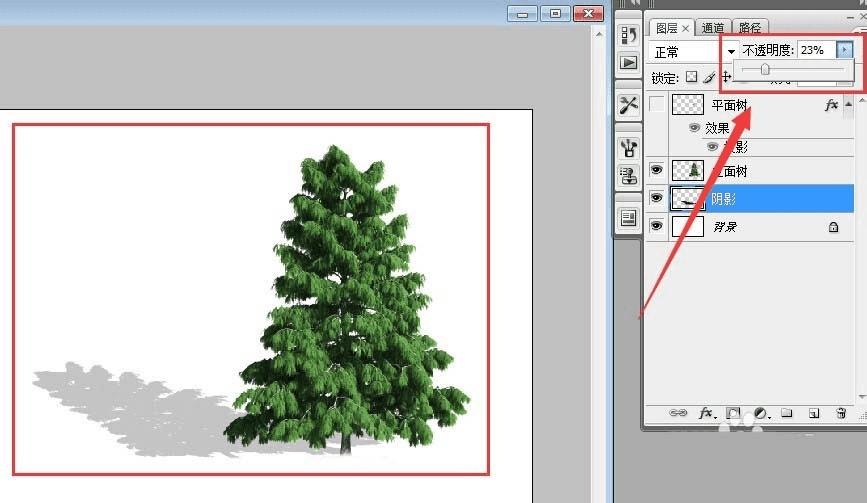Switch to the 图层 tab
The image size is (867, 503).
(667, 28)
